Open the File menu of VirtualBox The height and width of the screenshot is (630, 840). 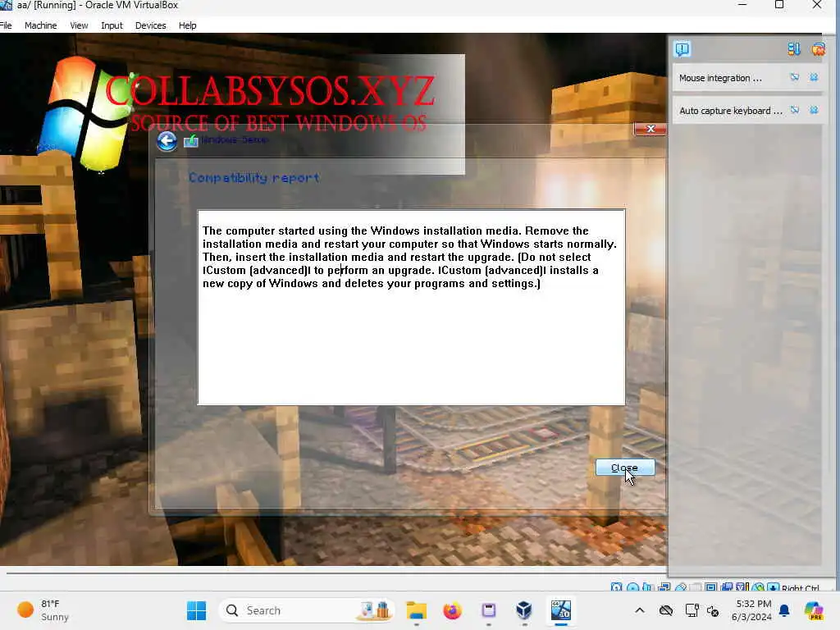tap(6, 25)
